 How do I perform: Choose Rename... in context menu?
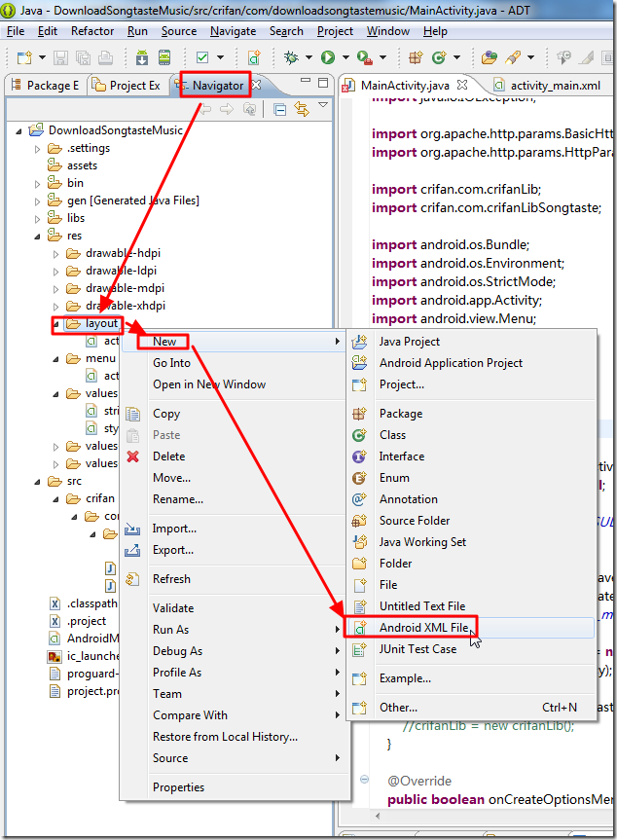coord(178,499)
